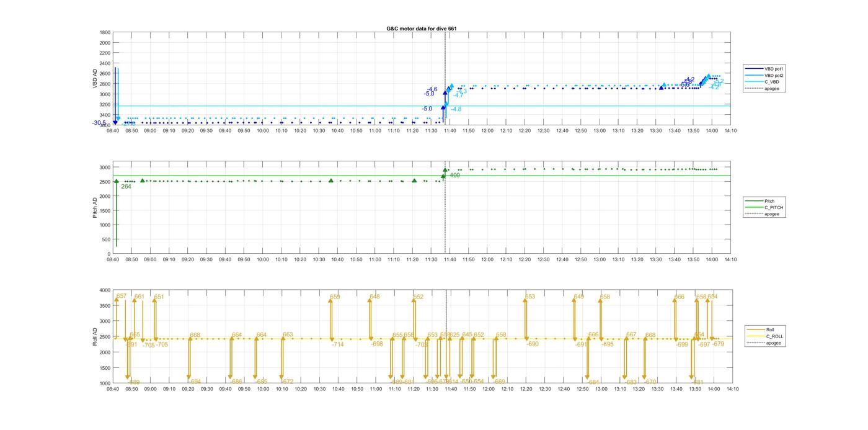Click the "657" roll label
This screenshot has width=868, height=430.
tap(122, 296)
